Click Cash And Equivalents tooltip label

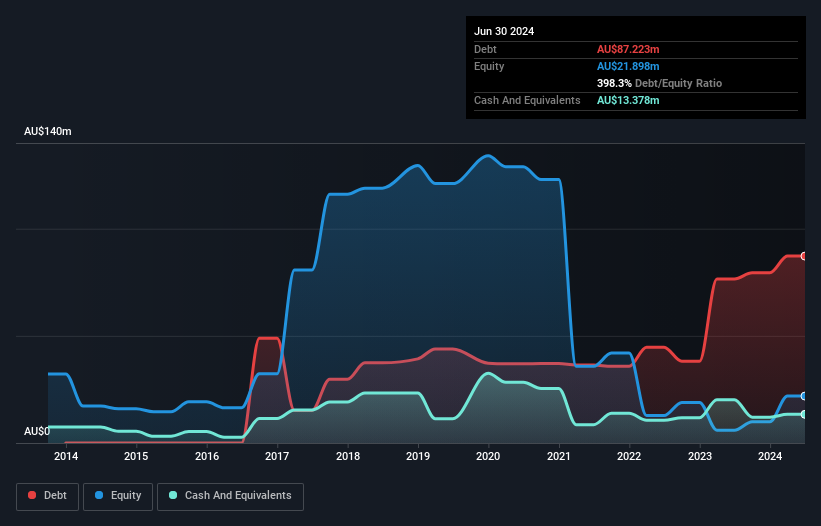527,100
